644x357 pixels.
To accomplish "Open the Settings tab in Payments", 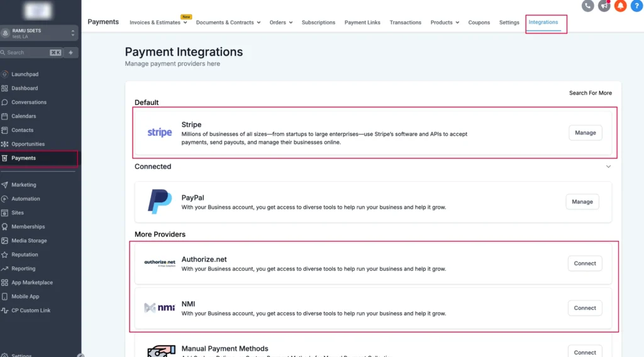I will pos(509,23).
